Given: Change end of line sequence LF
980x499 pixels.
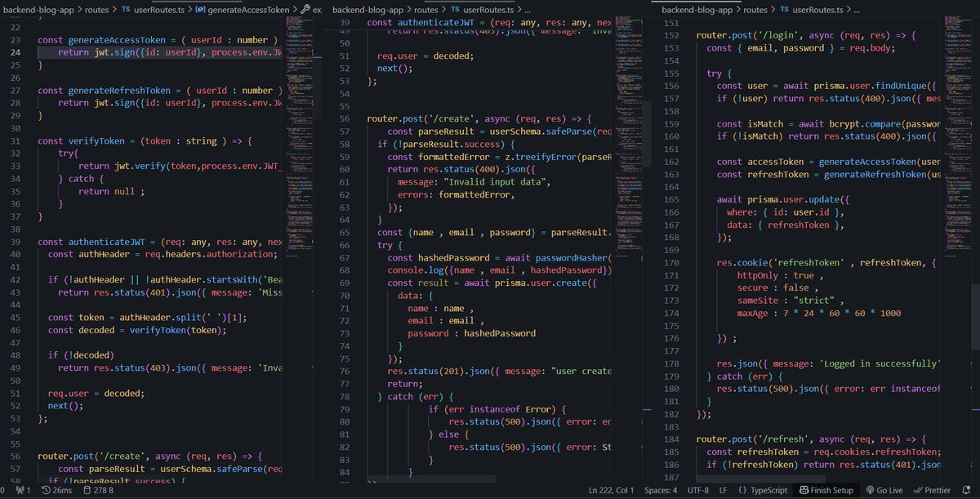Looking at the screenshot, I should click(724, 490).
